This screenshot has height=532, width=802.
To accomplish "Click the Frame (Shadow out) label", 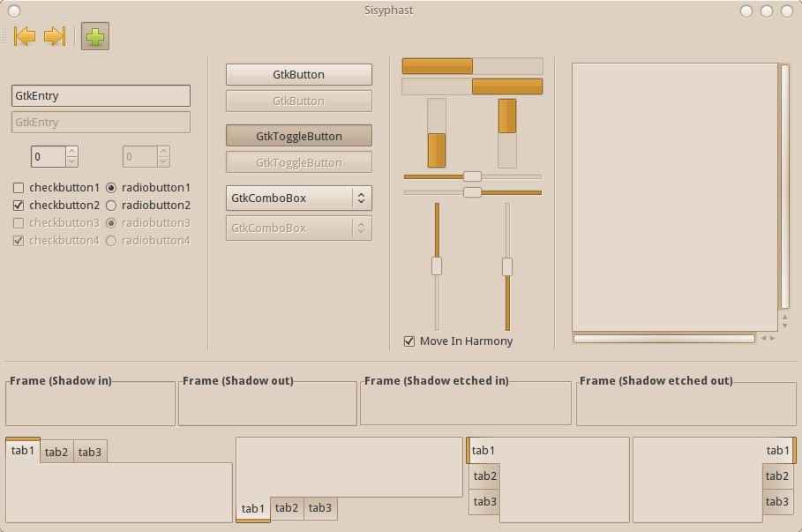I will coord(238,381).
